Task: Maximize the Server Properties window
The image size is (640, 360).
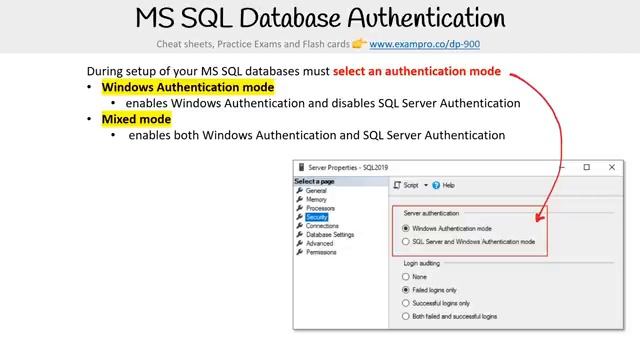Action: (587, 167)
